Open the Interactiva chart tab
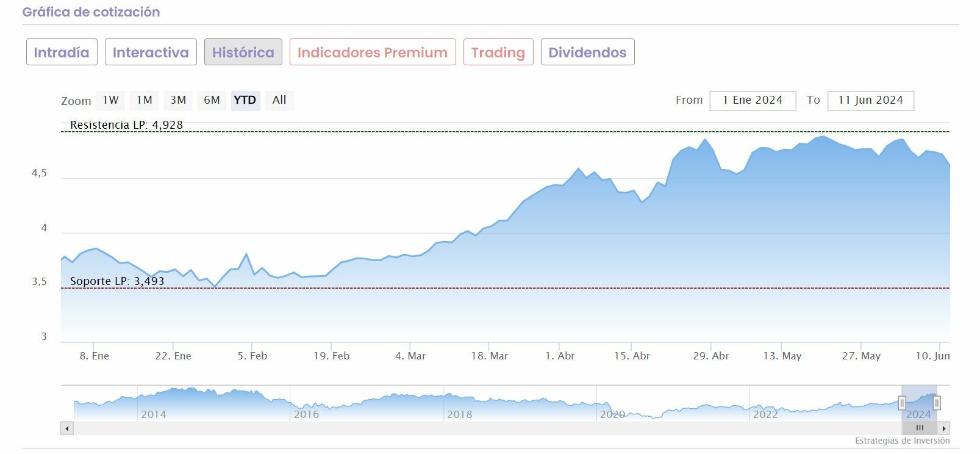Viewport: 980px width, 454px height. coord(151,52)
